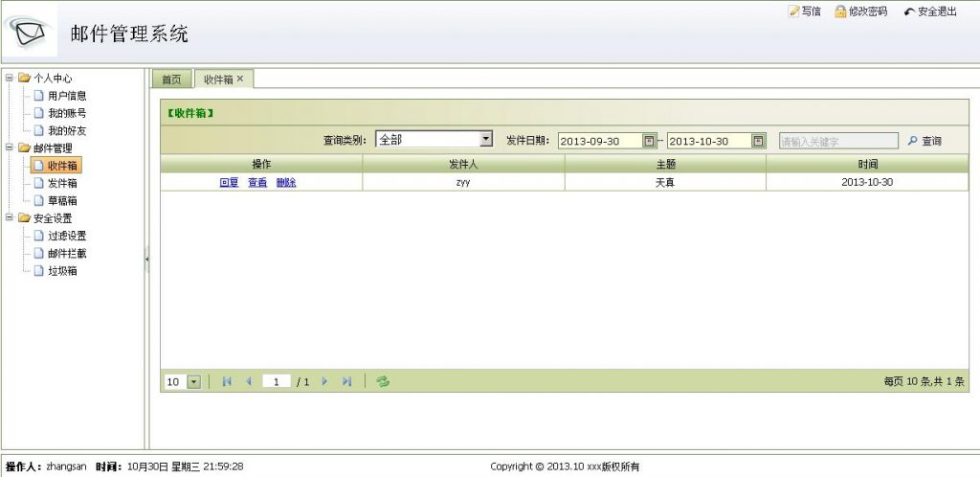This screenshot has width=980, height=477.
Task: Select the 收件箱 tab
Action: pos(218,79)
